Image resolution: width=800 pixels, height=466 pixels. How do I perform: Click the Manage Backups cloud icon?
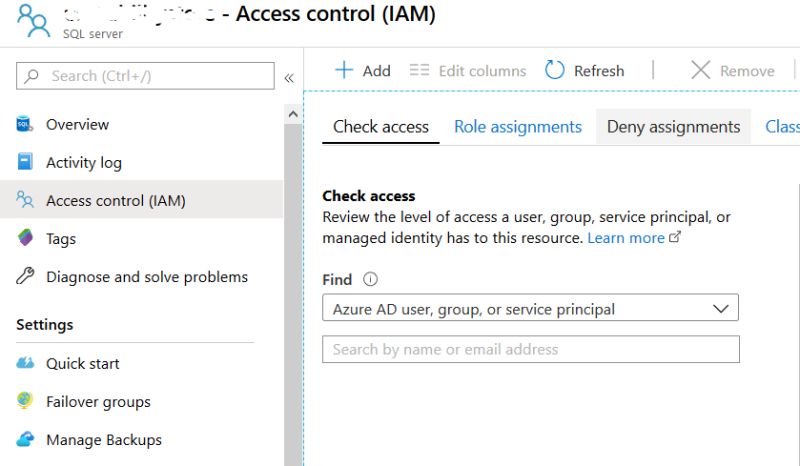coord(24,439)
